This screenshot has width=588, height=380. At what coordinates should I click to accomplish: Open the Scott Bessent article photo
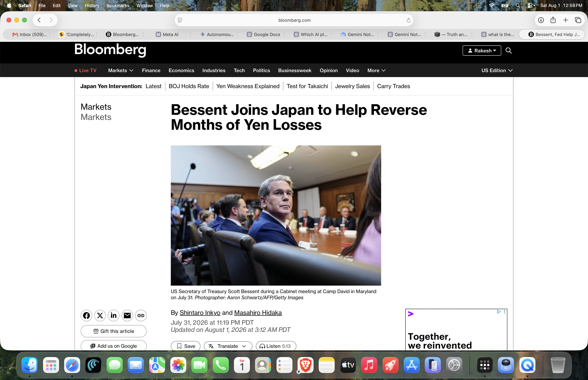coord(276,215)
